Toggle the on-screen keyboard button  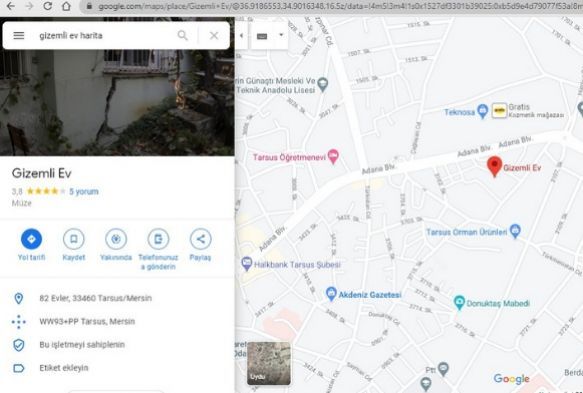262,36
